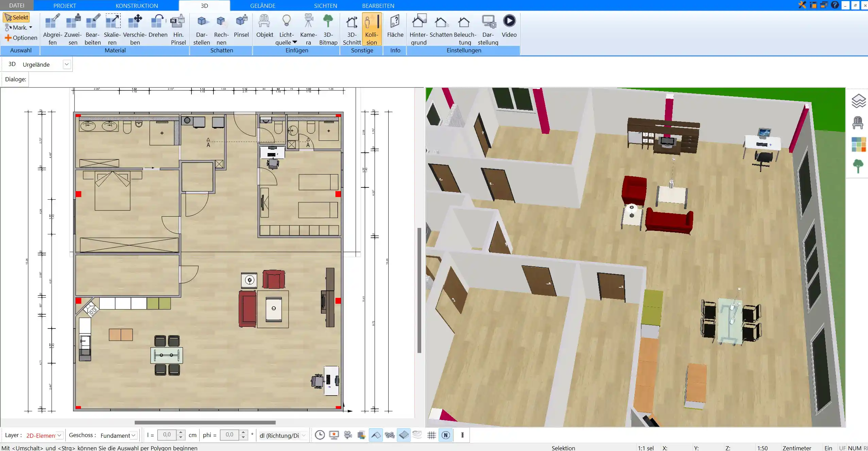Open the 3D tab in the toolbar
The height and width of the screenshot is (451, 868).
(204, 6)
